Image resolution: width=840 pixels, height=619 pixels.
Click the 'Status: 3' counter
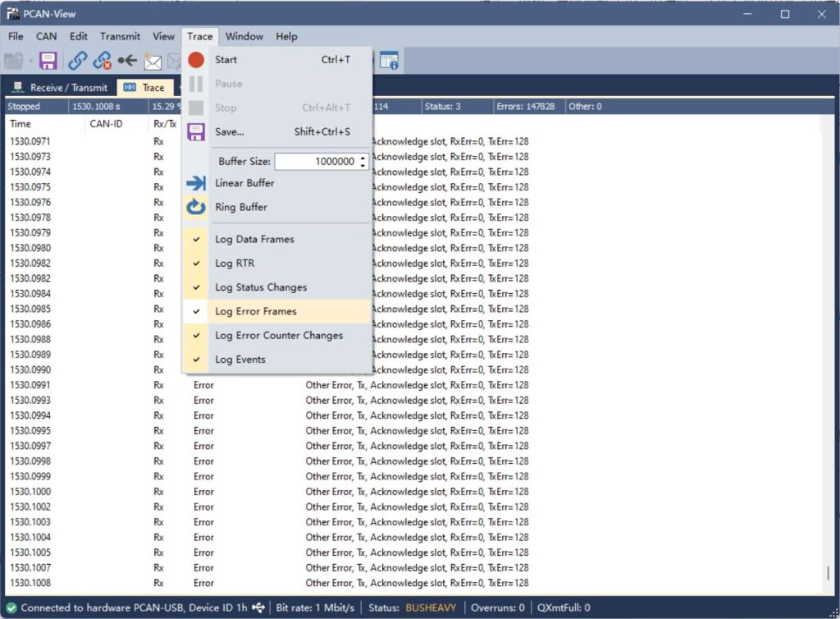tap(442, 106)
